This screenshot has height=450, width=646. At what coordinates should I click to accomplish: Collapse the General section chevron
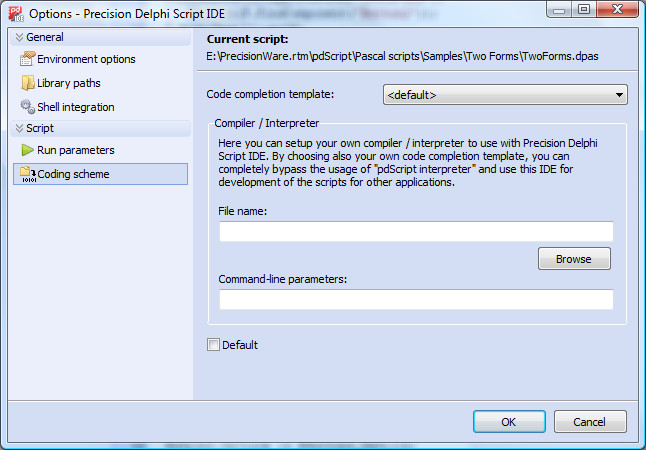click(x=19, y=37)
